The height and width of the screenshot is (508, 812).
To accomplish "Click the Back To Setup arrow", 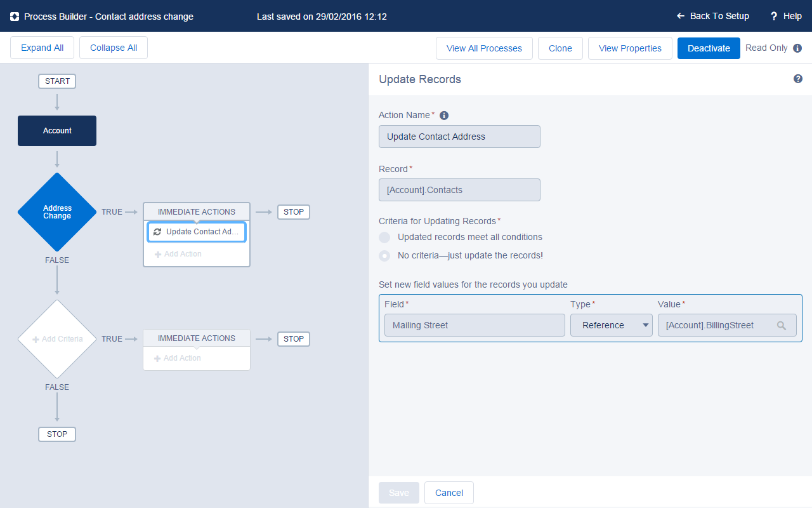I will click(681, 16).
